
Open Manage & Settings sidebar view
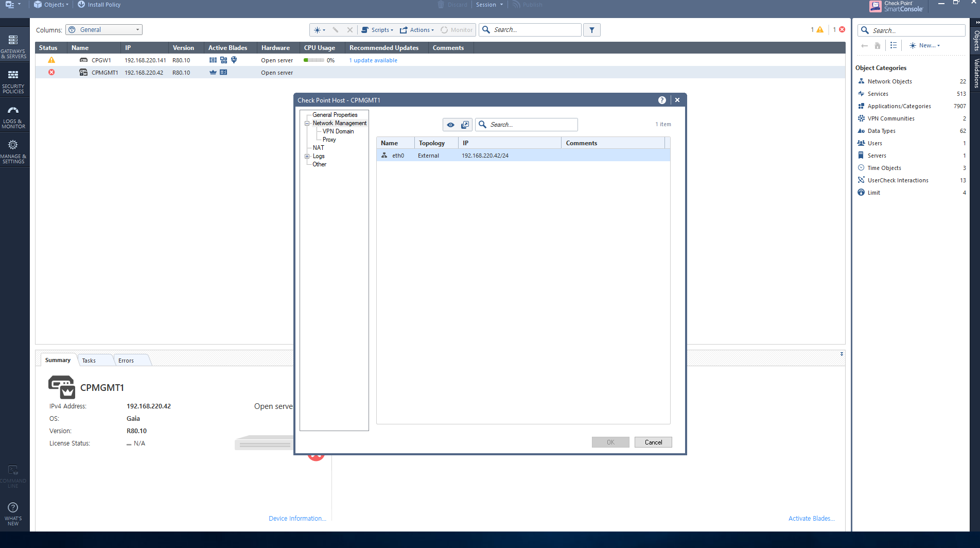pos(13,151)
